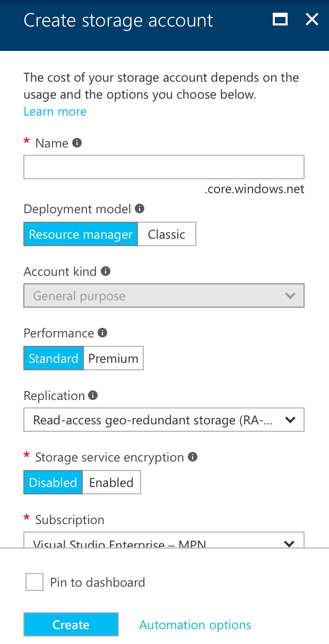
Task: Click the Deployment model info icon
Action: point(139,208)
